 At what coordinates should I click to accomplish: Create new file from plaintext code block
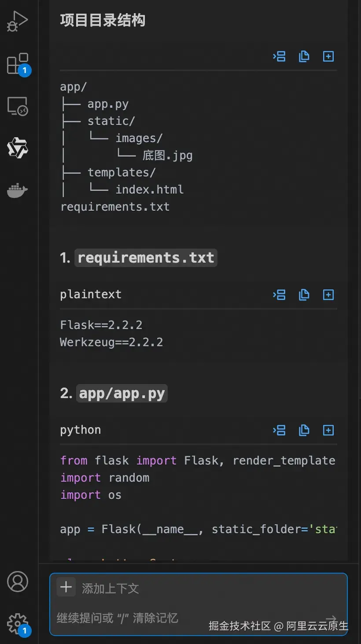328,295
